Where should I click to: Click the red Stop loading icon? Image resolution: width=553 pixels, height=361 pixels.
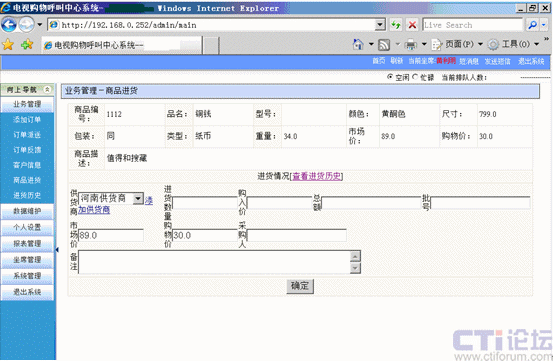coord(412,25)
